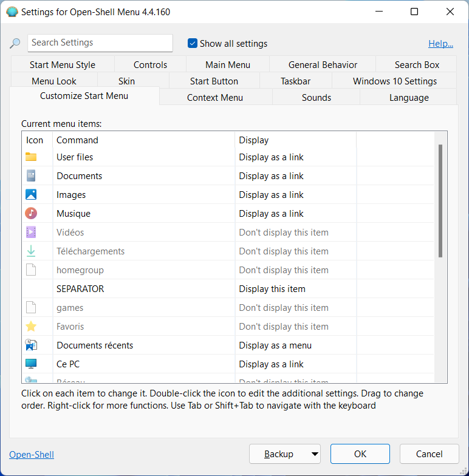Image resolution: width=469 pixels, height=476 pixels.
Task: Select the Musique music note icon
Action: pos(31,214)
